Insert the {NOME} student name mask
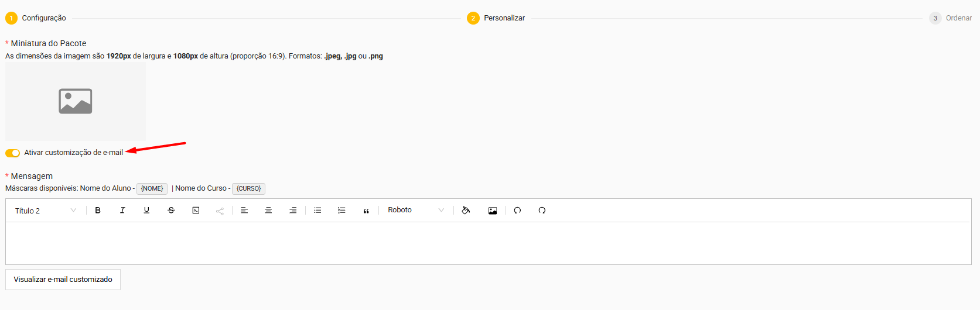Viewport: 980px width, 310px height. click(x=152, y=189)
